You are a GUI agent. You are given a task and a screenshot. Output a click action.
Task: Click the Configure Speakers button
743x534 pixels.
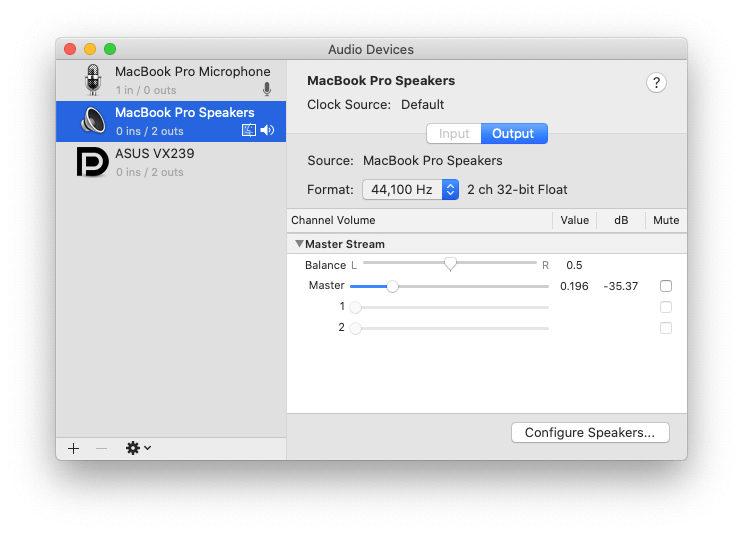590,433
